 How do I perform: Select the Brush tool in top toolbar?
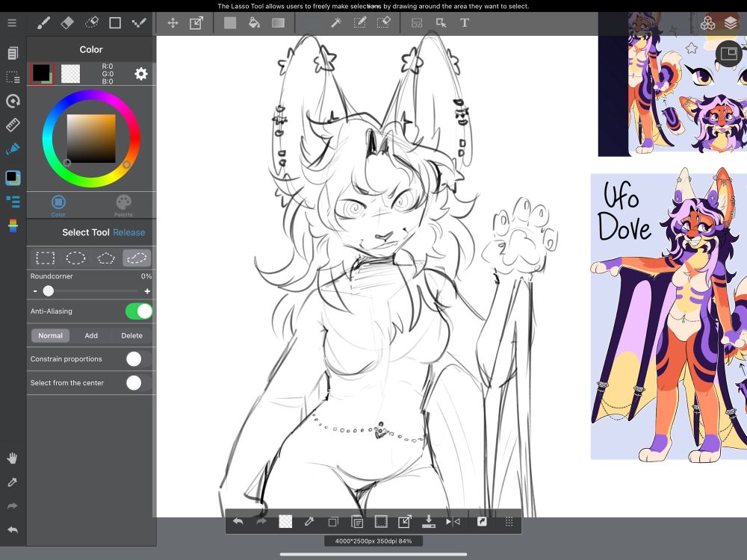point(43,23)
